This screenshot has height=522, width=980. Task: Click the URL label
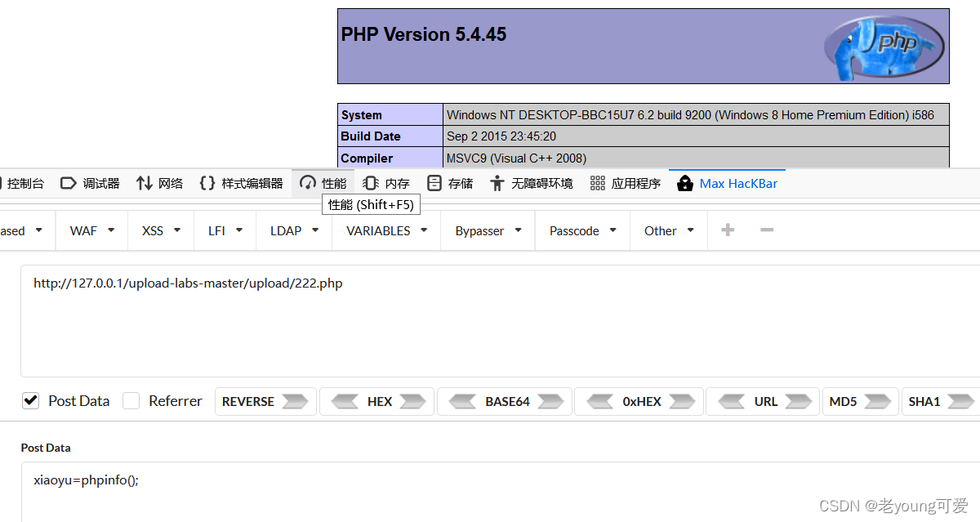click(x=766, y=401)
